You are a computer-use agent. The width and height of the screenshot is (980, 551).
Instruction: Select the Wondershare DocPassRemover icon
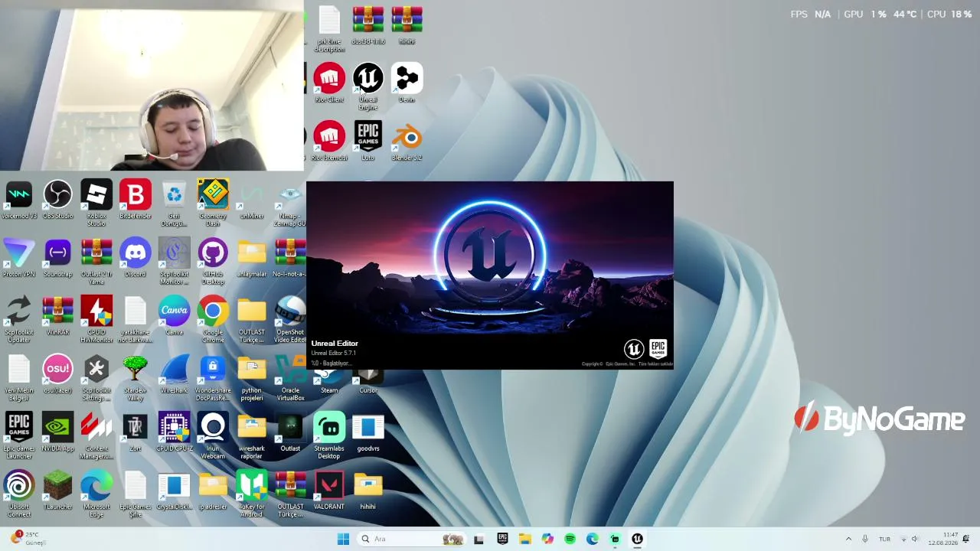pyautogui.click(x=213, y=378)
